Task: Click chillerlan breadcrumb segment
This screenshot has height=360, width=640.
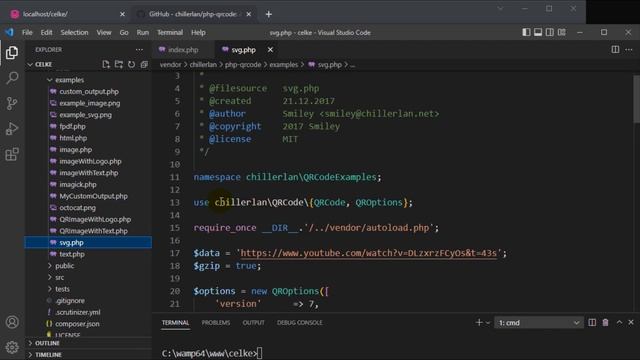Action: [x=203, y=64]
